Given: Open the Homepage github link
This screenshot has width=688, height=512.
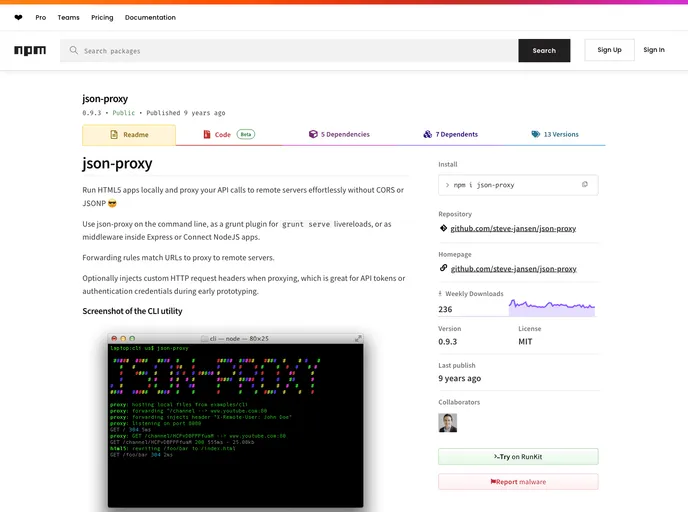Looking at the screenshot, I should (513, 269).
